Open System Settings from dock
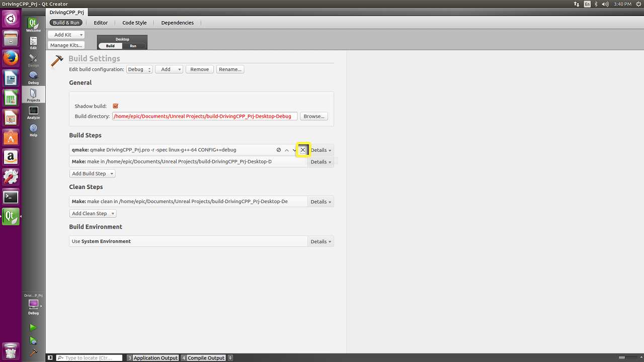The width and height of the screenshot is (644, 362). (11, 177)
